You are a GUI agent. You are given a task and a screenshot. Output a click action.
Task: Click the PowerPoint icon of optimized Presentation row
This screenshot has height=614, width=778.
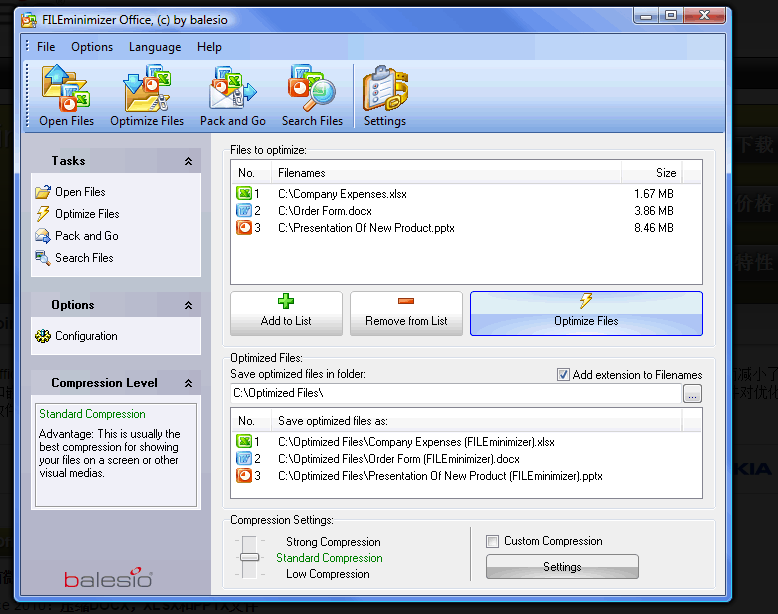click(x=244, y=476)
